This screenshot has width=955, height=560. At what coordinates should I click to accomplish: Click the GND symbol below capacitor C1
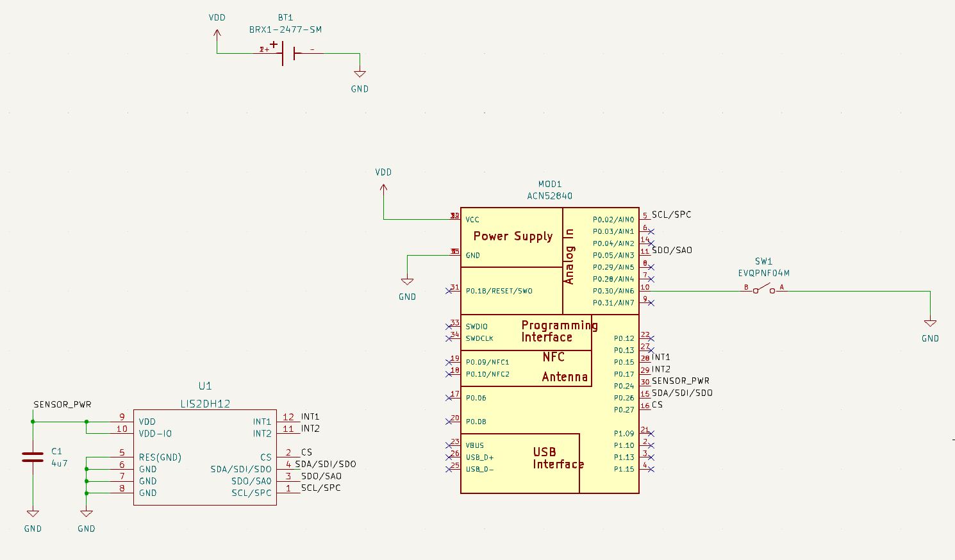click(x=33, y=515)
